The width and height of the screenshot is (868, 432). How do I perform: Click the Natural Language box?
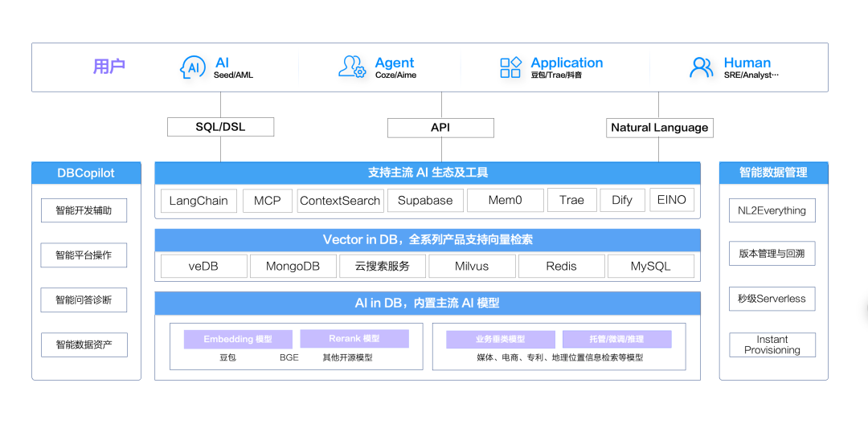(659, 128)
